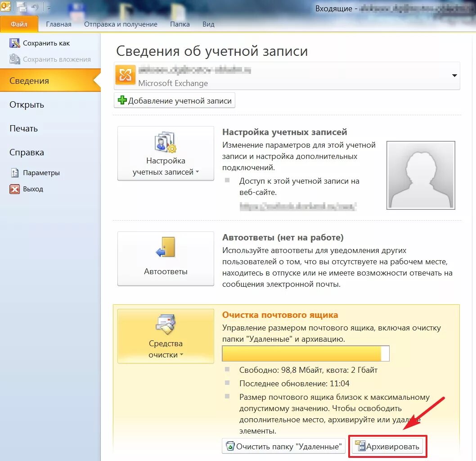Click the Сохранить вложения paperclip icon
This screenshot has height=461, width=476.
click(x=14, y=59)
